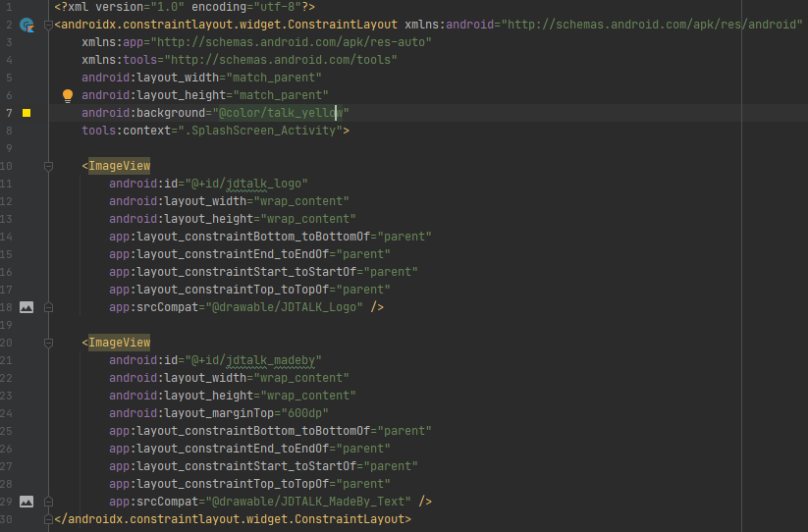Click the related Kotlin class gutter icon
Image resolution: width=808 pixels, height=532 pixels.
(27, 25)
